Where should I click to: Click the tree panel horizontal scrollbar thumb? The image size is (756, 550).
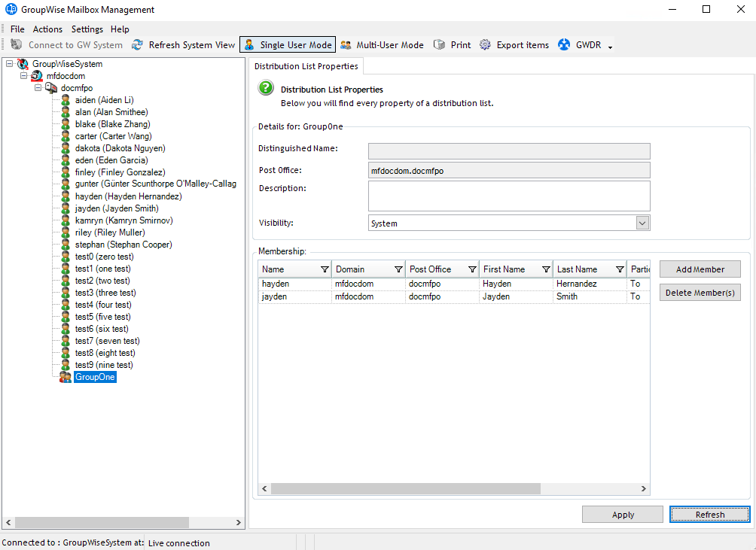coord(102,522)
